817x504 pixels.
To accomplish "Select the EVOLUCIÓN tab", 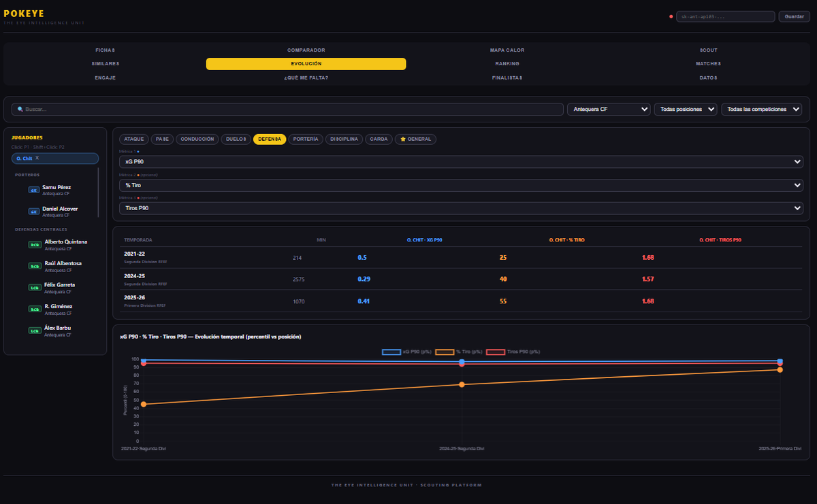I will (306, 64).
